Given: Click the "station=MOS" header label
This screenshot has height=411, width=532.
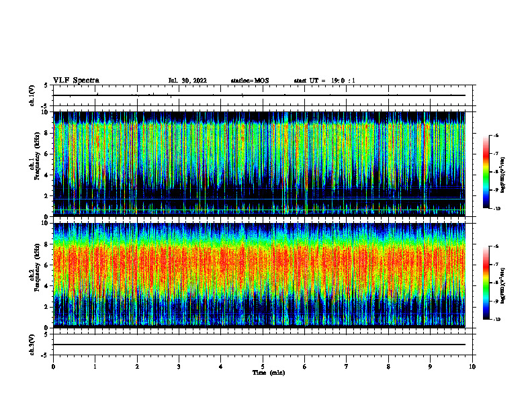Looking at the screenshot, I should click(250, 81).
